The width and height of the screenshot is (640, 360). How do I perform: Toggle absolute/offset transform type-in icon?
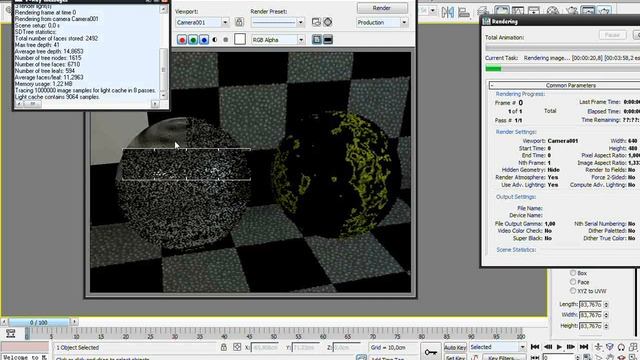[237, 347]
